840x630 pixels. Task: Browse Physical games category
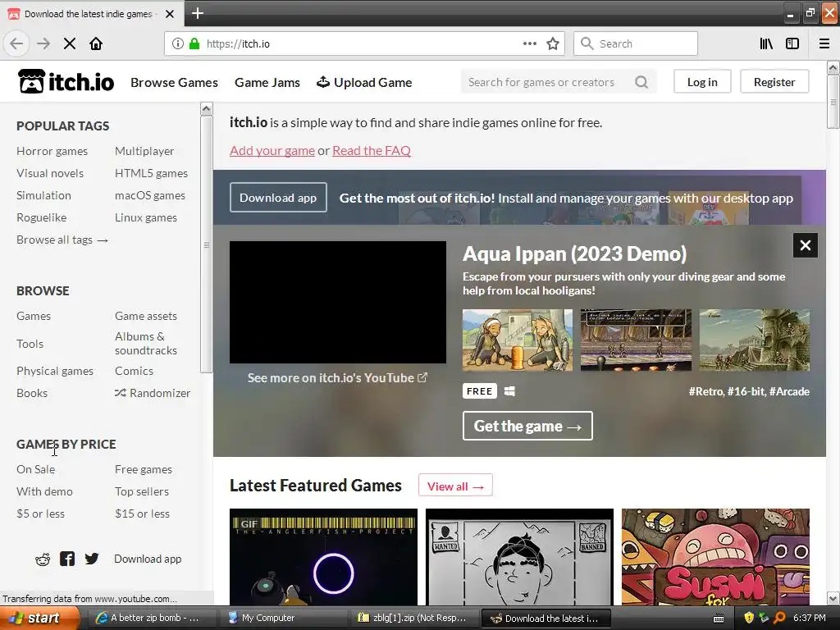55,371
